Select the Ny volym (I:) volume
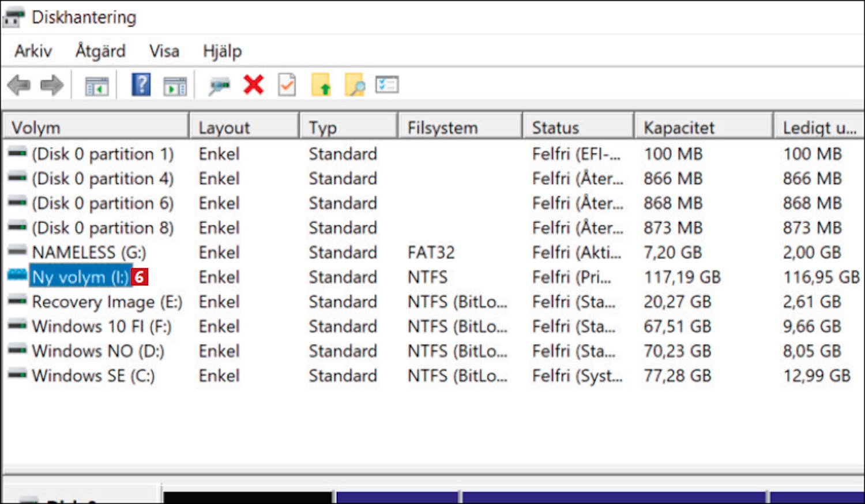This screenshot has height=504, width=865. click(81, 277)
